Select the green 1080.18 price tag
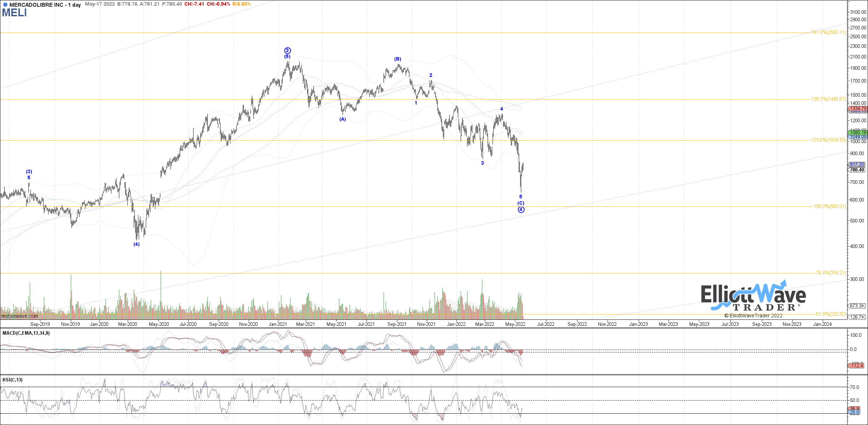This screenshot has width=868, height=425. (x=858, y=133)
